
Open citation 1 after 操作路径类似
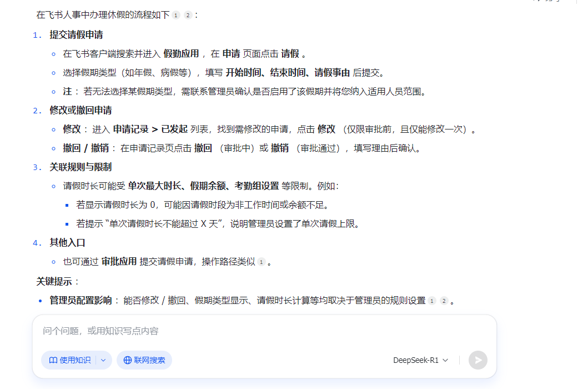(x=262, y=262)
